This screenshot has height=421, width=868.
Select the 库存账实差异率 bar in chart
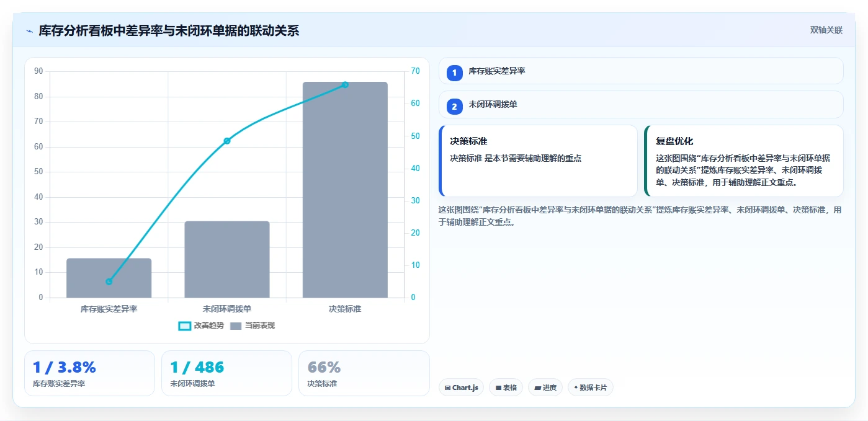[109, 278]
